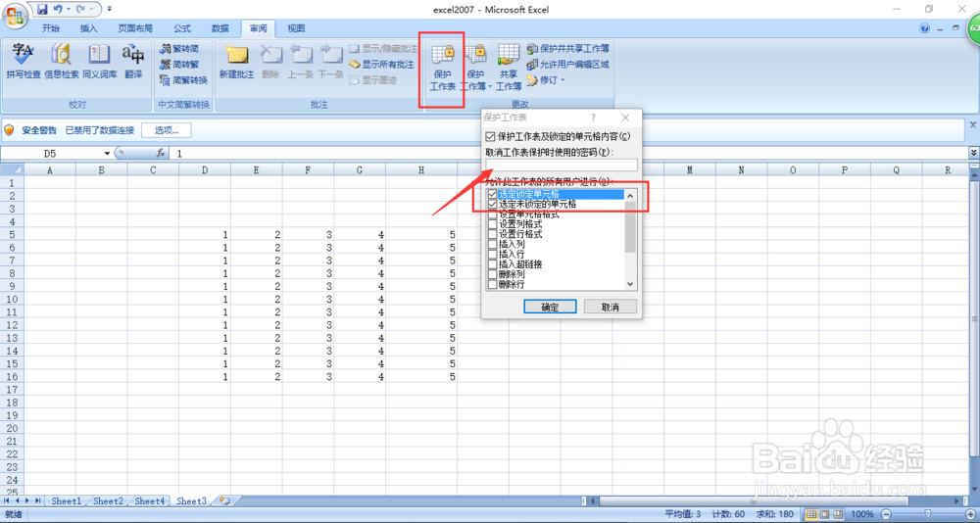The width and height of the screenshot is (980, 523).
Task: Click the Office button orb
Action: tap(16, 15)
